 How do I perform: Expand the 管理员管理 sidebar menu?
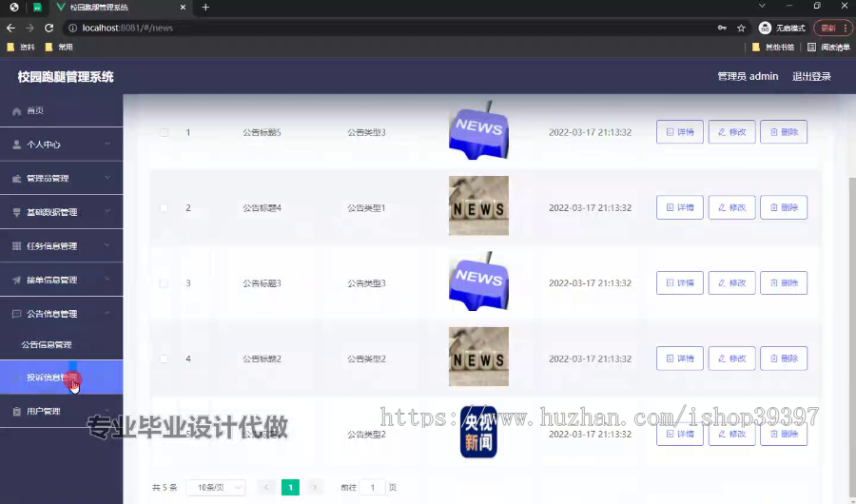(x=61, y=179)
